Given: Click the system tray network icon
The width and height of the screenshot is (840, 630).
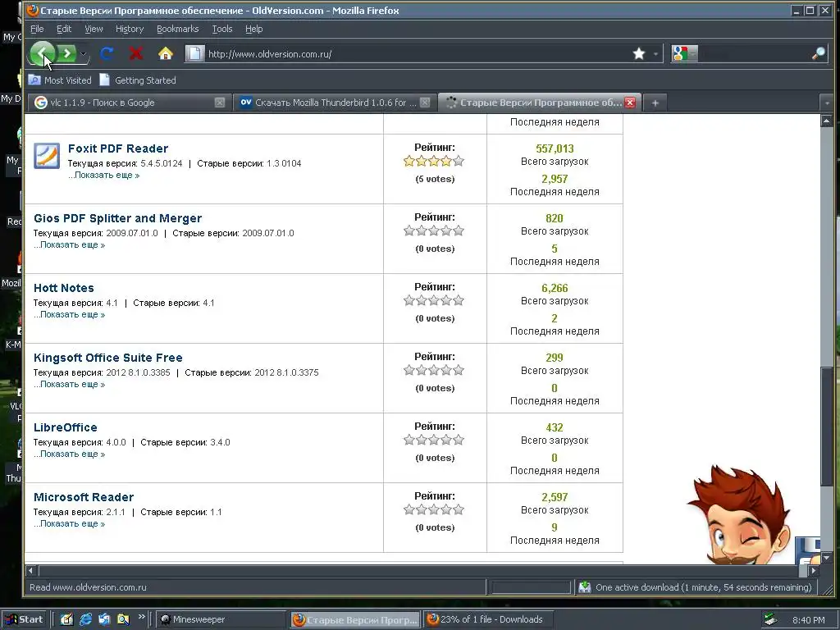Looking at the screenshot, I should (x=770, y=619).
